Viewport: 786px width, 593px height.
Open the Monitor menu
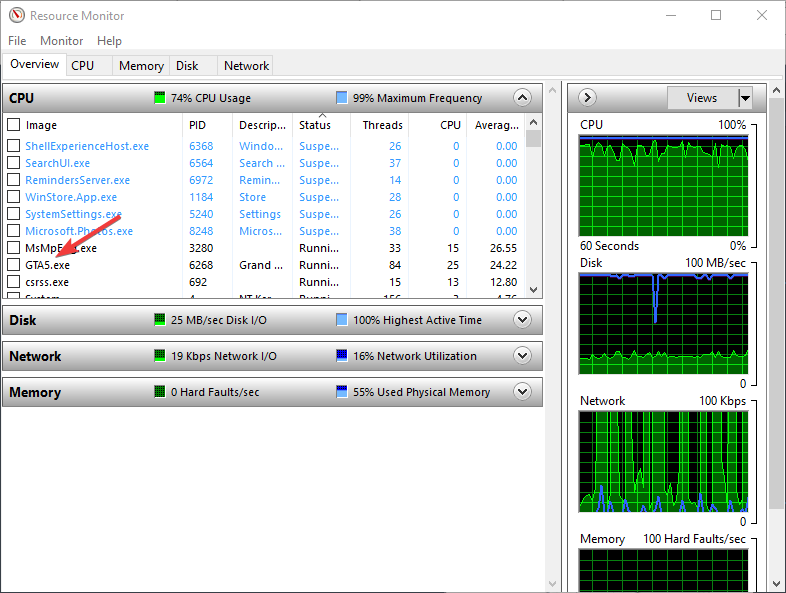(x=62, y=41)
